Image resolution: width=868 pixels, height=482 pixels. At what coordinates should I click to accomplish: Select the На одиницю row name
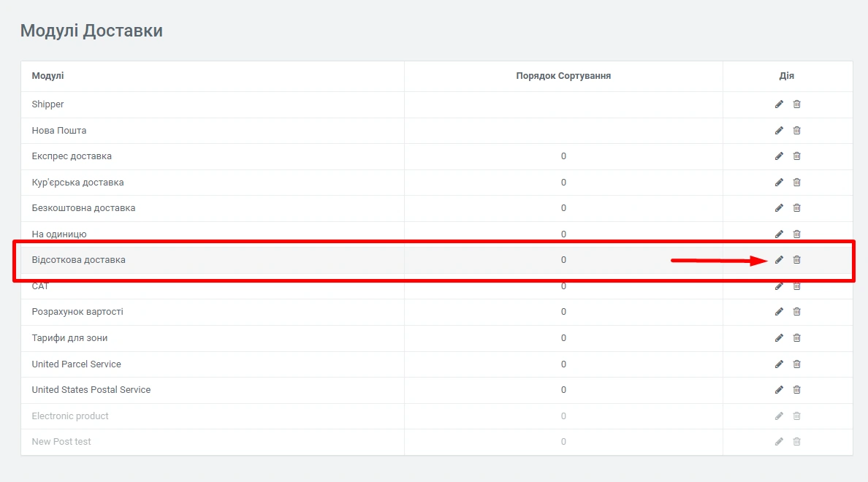(x=59, y=234)
